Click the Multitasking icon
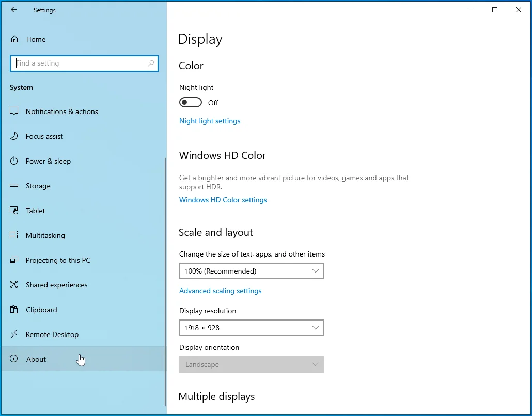 pyautogui.click(x=14, y=235)
